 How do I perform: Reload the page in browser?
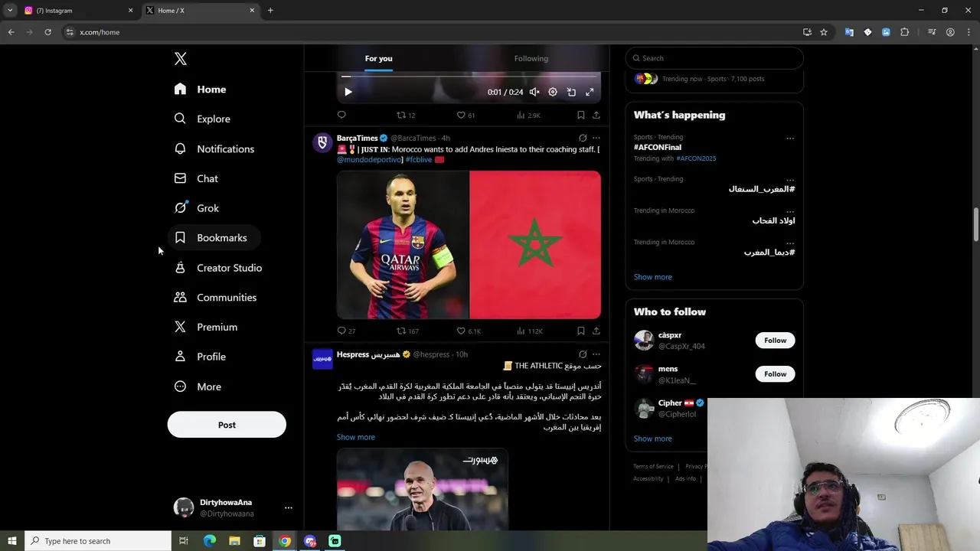coord(47,32)
